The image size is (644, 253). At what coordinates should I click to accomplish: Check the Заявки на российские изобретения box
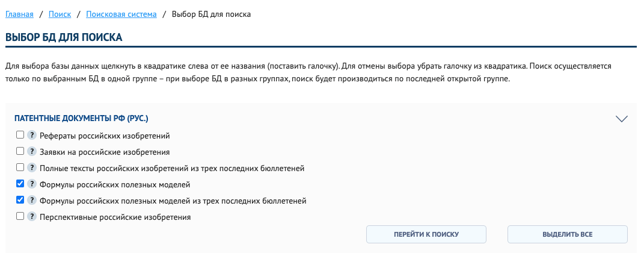[20, 151]
